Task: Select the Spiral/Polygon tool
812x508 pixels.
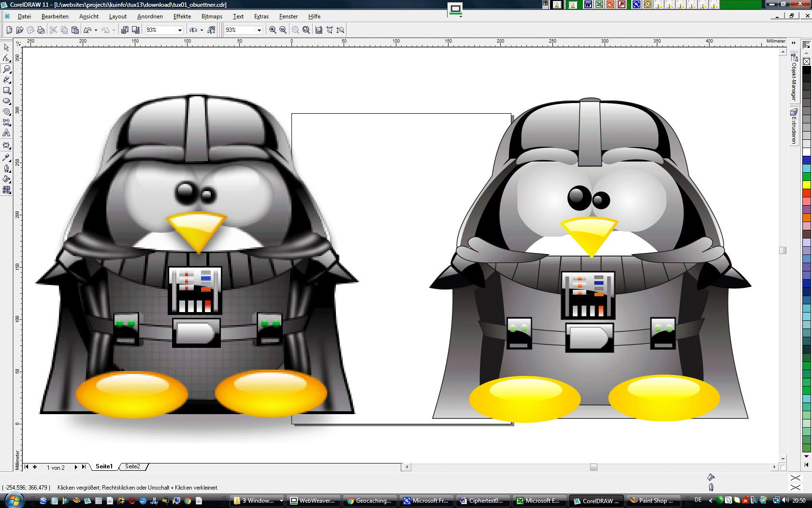Action: point(7,111)
